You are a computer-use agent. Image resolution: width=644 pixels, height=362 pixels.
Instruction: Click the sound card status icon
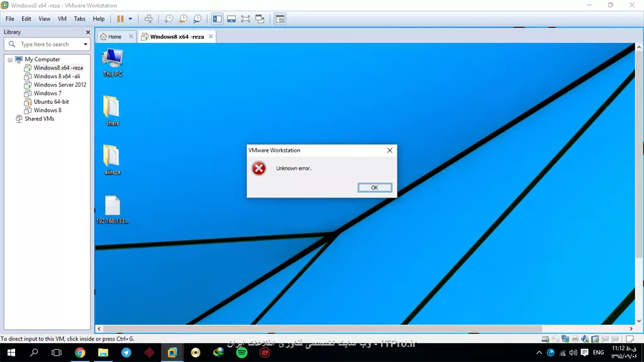coord(585,339)
